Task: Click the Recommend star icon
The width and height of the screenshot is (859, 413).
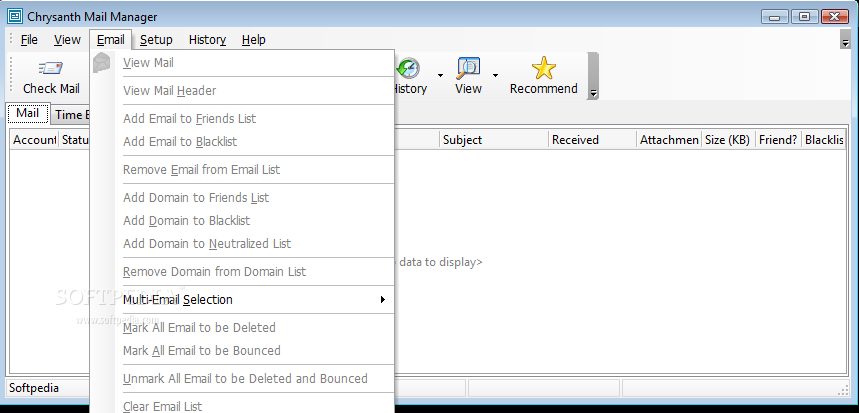Action: [543, 68]
